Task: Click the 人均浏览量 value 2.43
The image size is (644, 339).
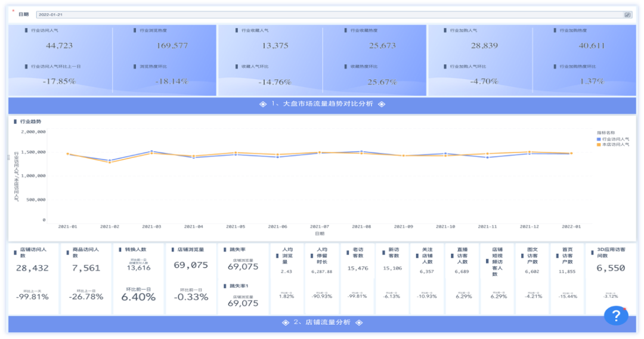Action: click(286, 272)
